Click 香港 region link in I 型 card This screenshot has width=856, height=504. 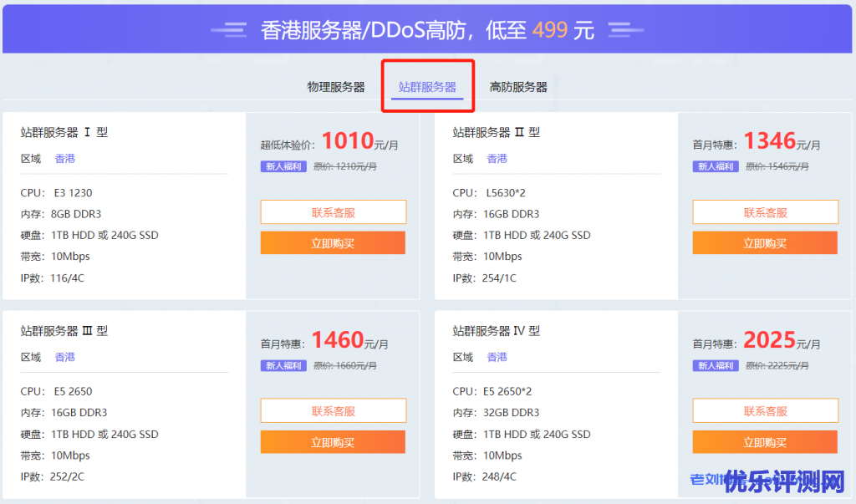click(65, 159)
